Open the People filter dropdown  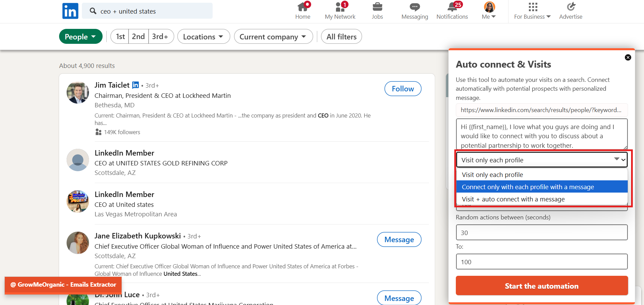pyautogui.click(x=81, y=36)
